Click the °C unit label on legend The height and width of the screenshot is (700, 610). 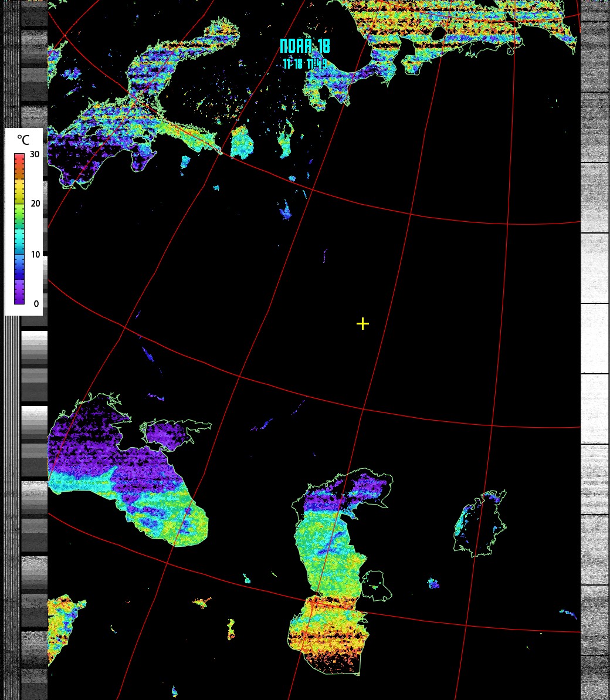pyautogui.click(x=23, y=140)
